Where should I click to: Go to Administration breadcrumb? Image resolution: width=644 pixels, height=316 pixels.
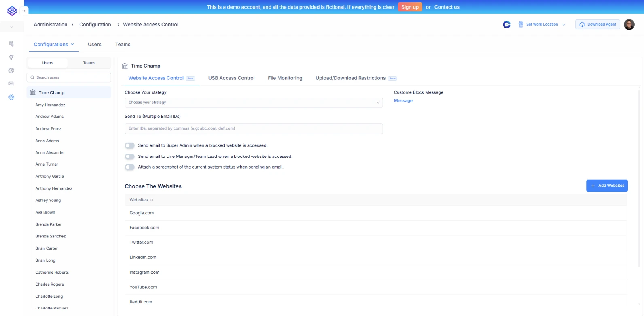(x=51, y=25)
